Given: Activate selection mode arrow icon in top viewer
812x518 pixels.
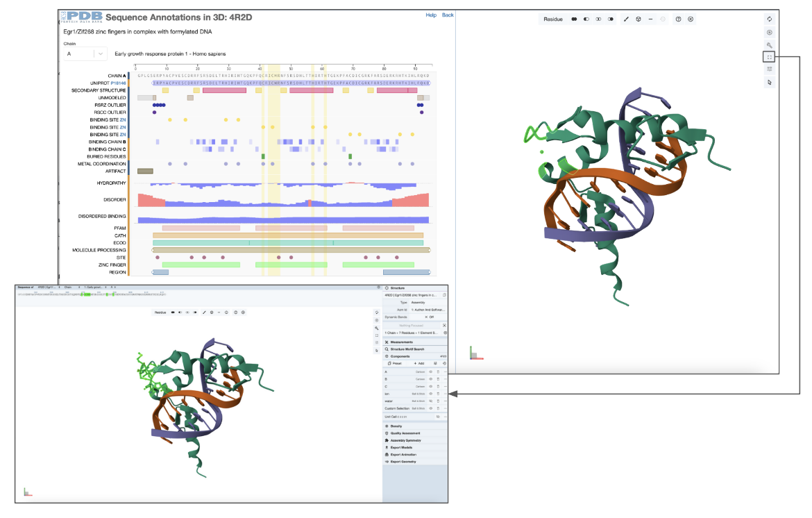Looking at the screenshot, I should [x=769, y=82].
